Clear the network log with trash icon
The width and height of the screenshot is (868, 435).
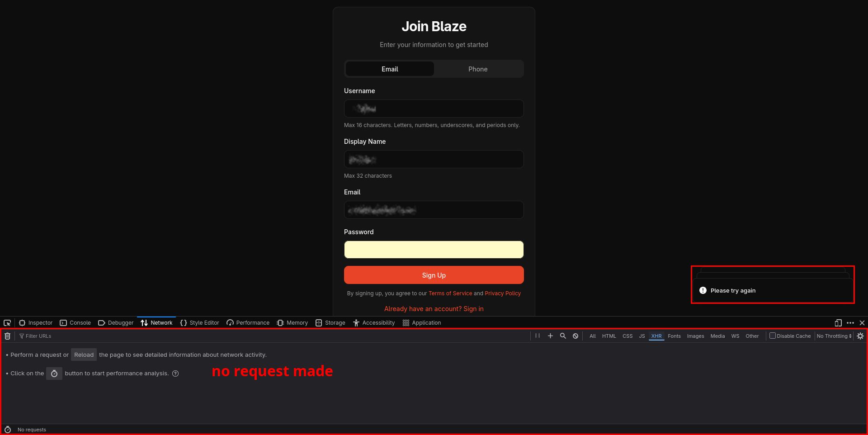[8, 336]
